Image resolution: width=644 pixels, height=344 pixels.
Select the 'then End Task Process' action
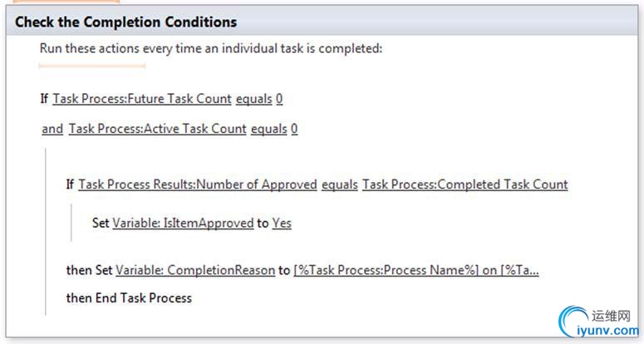point(129,298)
